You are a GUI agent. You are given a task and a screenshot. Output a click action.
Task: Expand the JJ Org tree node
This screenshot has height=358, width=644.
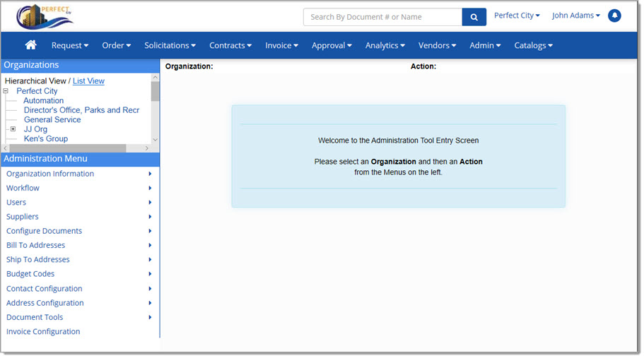[13, 129]
